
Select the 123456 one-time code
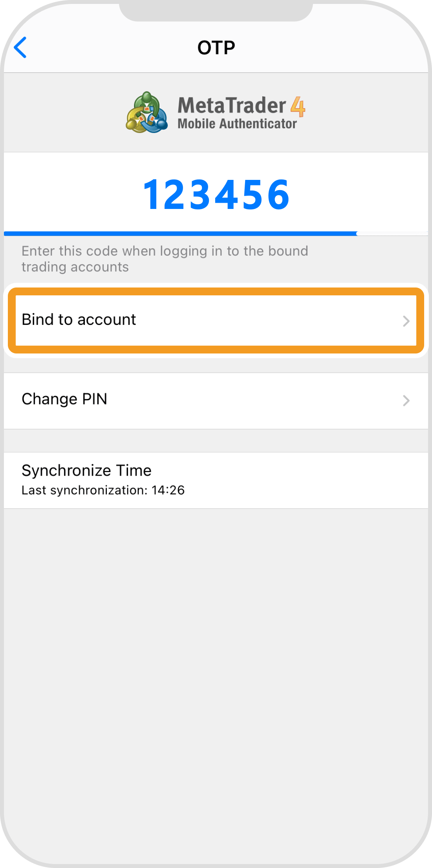click(216, 194)
